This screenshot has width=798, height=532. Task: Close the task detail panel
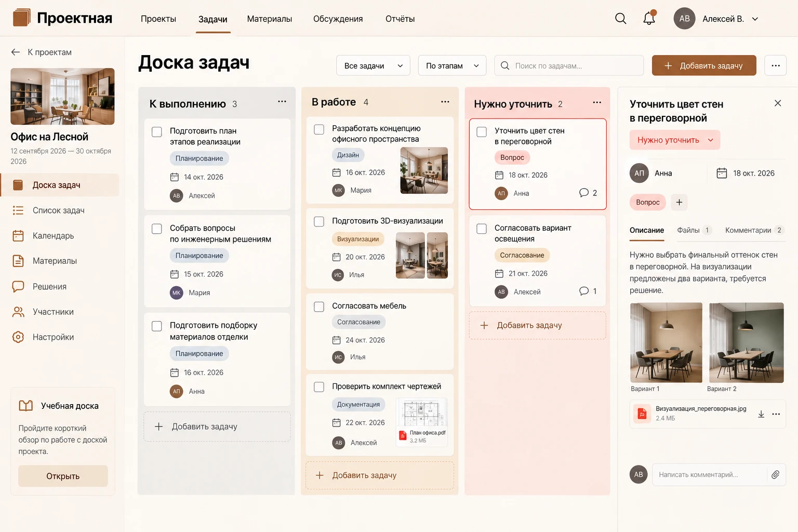tap(778, 103)
